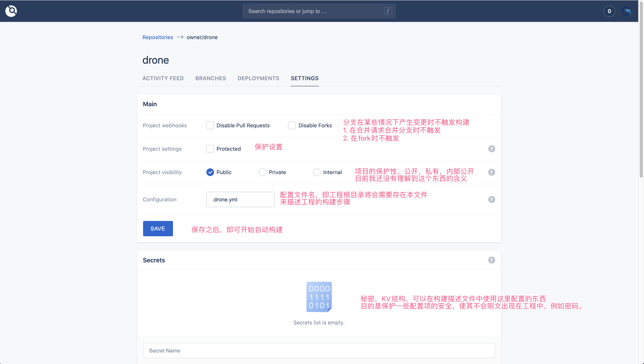Click the 'Project visibility' label
This screenshot has width=644, height=364.
[x=162, y=172]
